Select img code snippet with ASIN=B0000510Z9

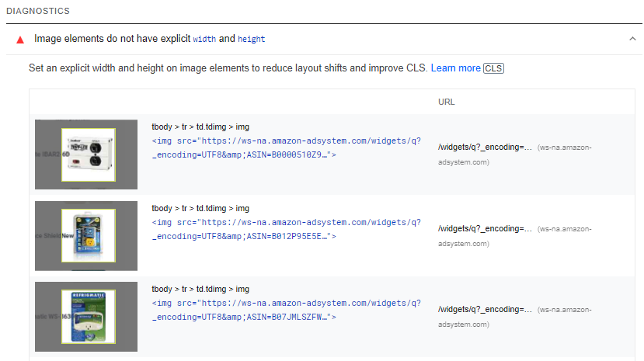tap(287, 148)
